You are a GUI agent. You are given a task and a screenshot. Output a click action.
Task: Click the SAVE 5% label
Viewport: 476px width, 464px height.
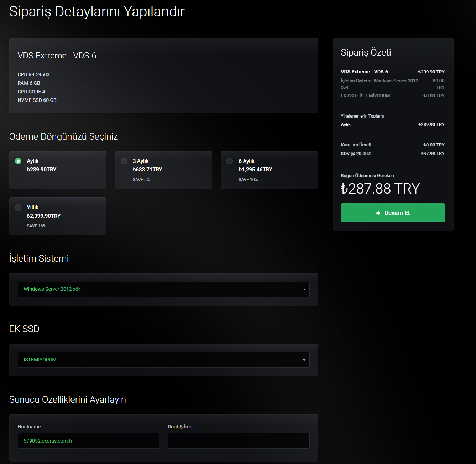[141, 180]
